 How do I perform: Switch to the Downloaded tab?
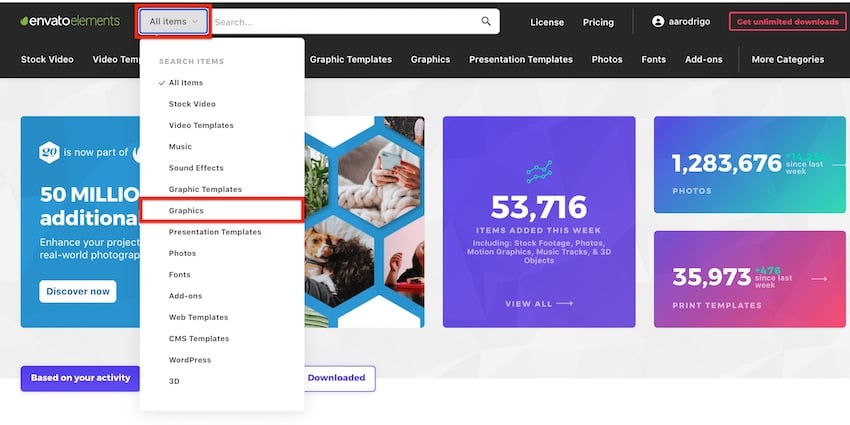click(336, 378)
